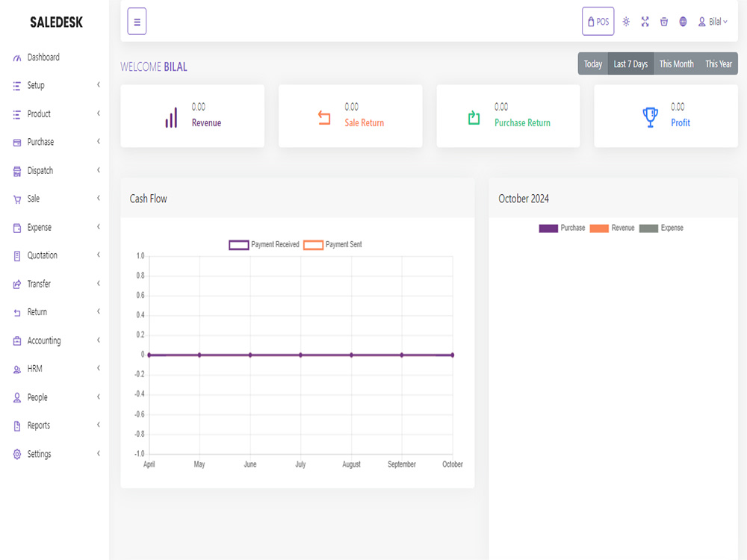Click the Return arrow icon in sidebar

pos(17,313)
